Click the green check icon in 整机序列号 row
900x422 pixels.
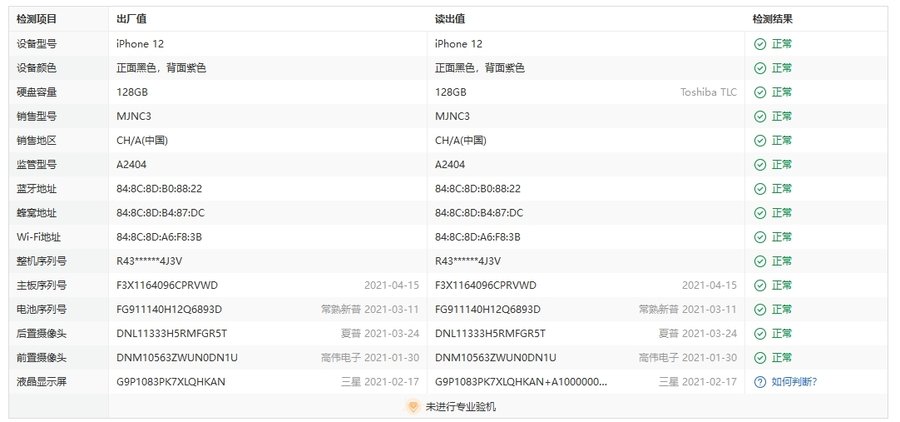point(760,261)
